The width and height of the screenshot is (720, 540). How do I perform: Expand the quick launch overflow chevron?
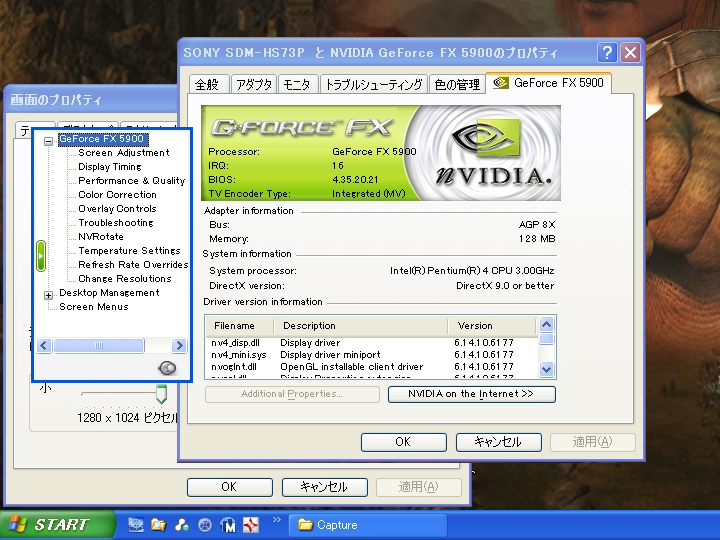[276, 519]
